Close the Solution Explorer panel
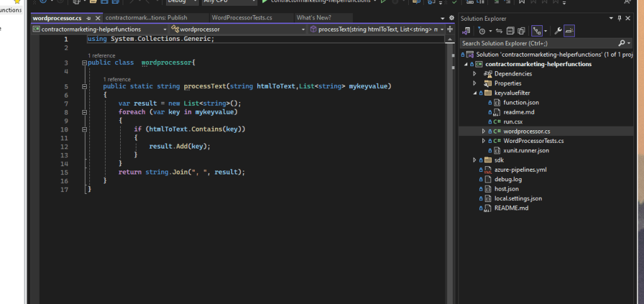This screenshot has width=644, height=304. click(x=628, y=18)
